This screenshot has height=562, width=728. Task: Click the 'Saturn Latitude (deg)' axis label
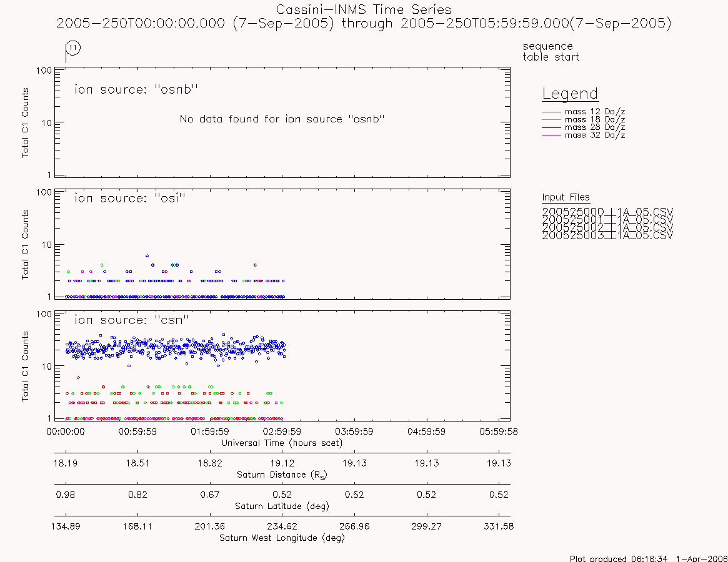(282, 506)
